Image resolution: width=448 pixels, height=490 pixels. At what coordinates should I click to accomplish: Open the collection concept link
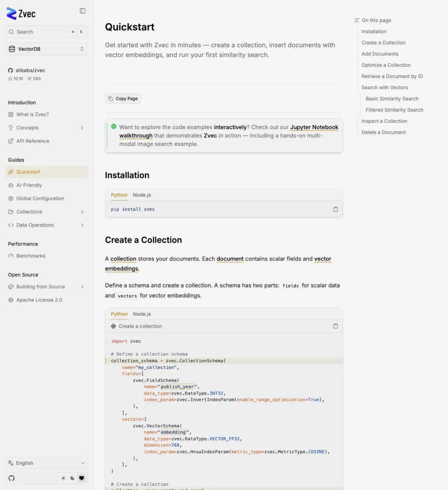click(123, 259)
